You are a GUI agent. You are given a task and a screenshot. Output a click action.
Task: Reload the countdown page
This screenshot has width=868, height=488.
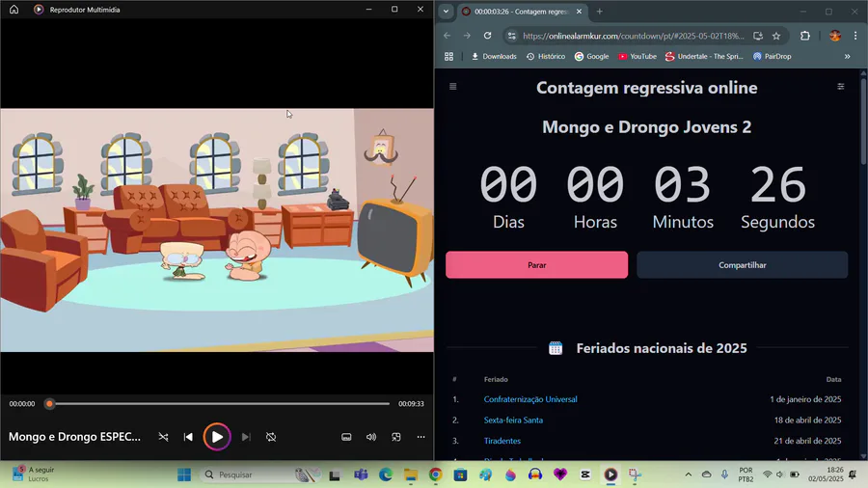click(x=488, y=36)
